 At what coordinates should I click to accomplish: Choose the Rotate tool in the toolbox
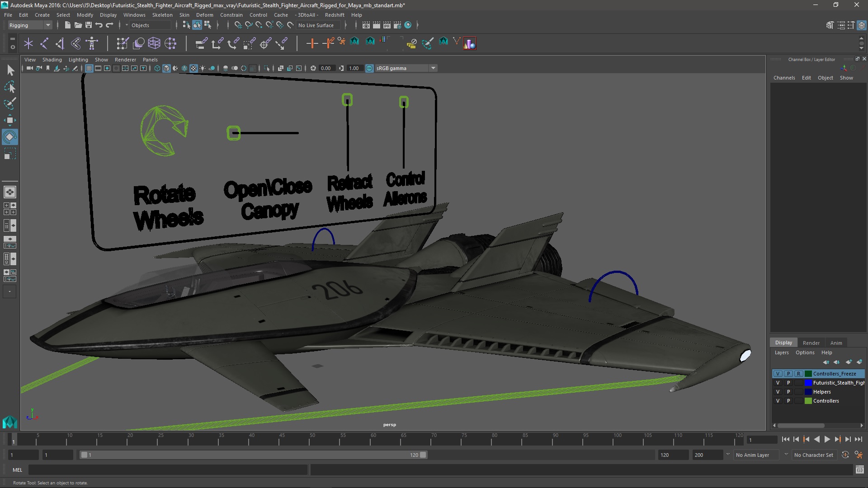10,137
